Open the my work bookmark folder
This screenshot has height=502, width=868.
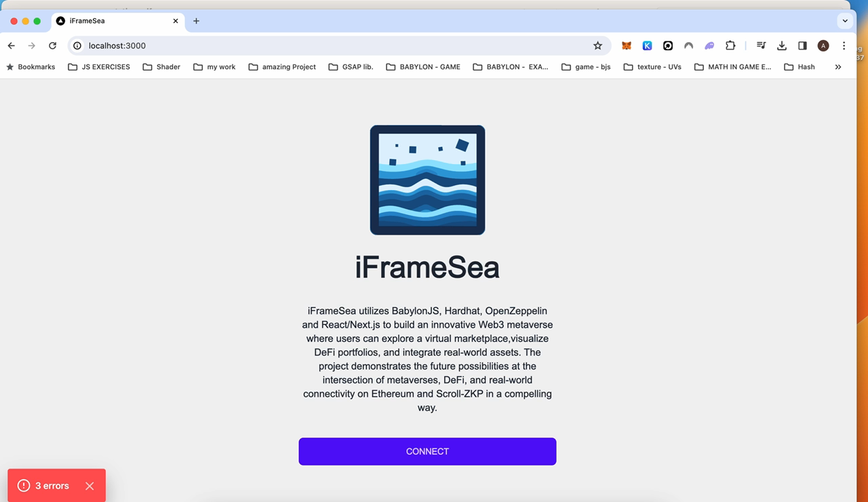[x=214, y=66]
